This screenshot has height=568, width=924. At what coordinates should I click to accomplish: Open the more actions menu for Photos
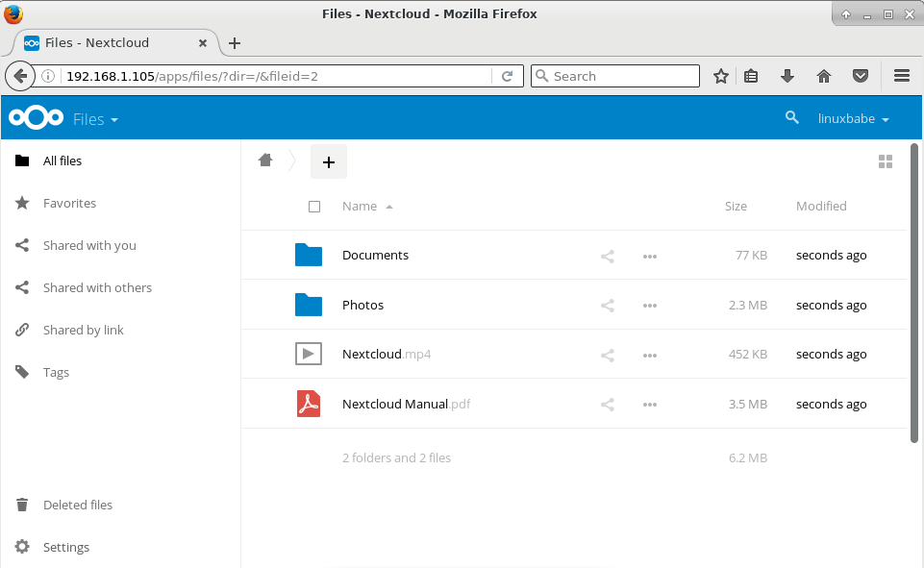tap(650, 306)
